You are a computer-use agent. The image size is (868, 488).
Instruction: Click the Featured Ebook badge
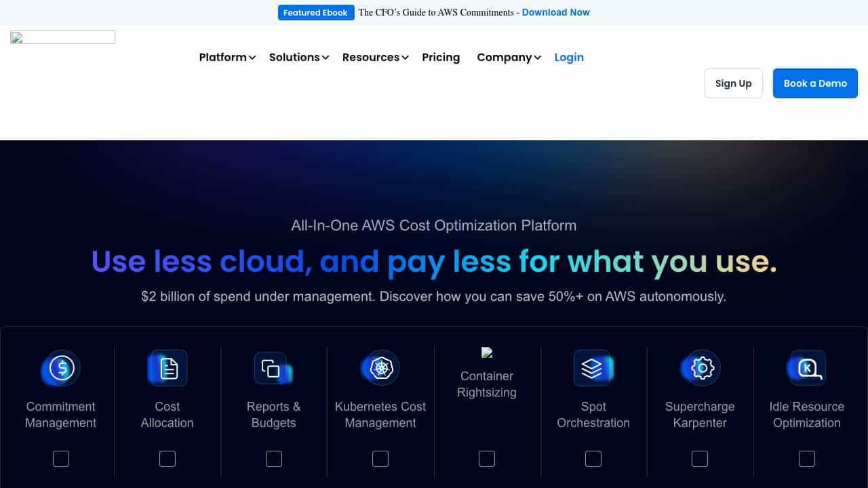316,12
